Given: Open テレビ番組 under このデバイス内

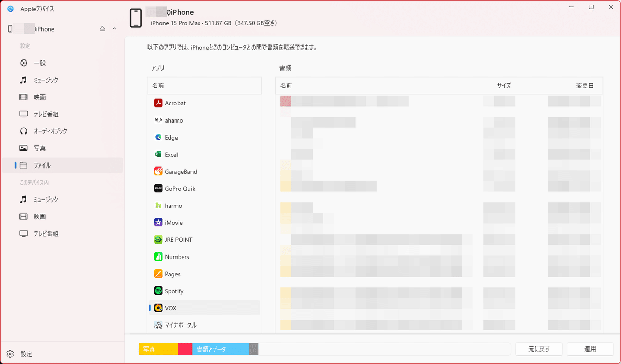Looking at the screenshot, I should pos(62,233).
